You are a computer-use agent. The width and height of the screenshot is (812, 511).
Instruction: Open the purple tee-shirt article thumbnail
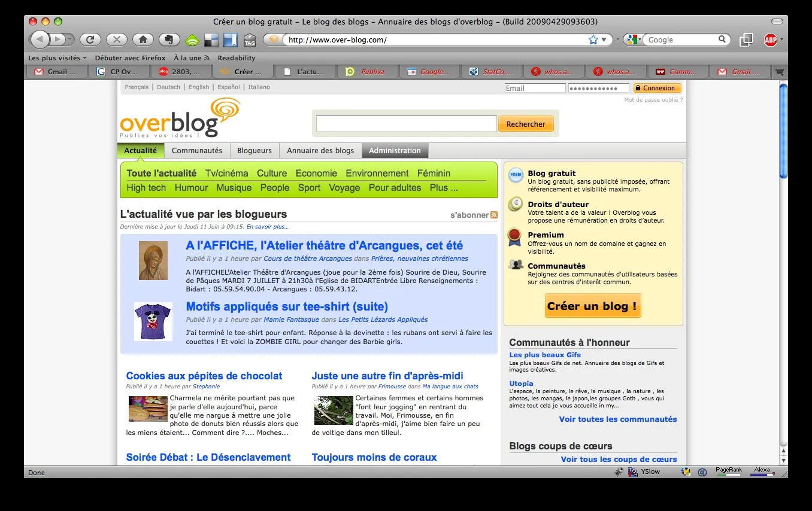coord(153,322)
